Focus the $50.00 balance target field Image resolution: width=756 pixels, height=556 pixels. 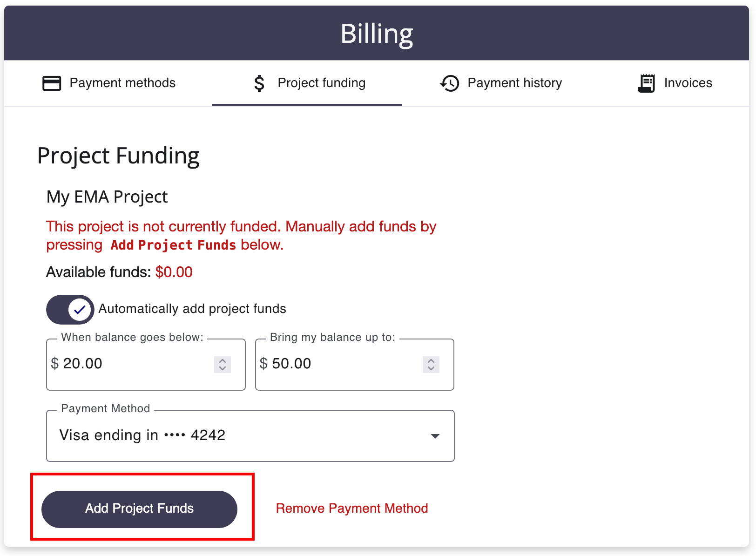(355, 365)
